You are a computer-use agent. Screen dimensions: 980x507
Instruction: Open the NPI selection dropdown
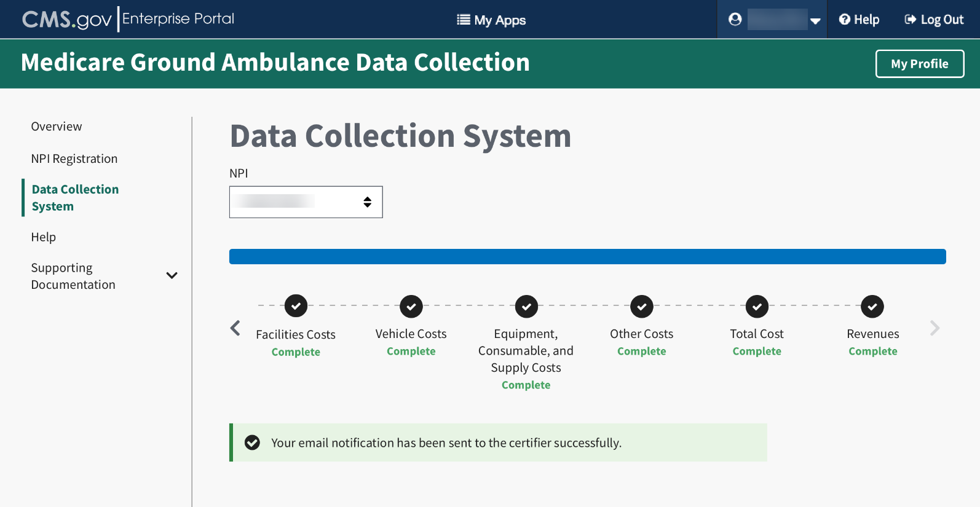pyautogui.click(x=306, y=202)
